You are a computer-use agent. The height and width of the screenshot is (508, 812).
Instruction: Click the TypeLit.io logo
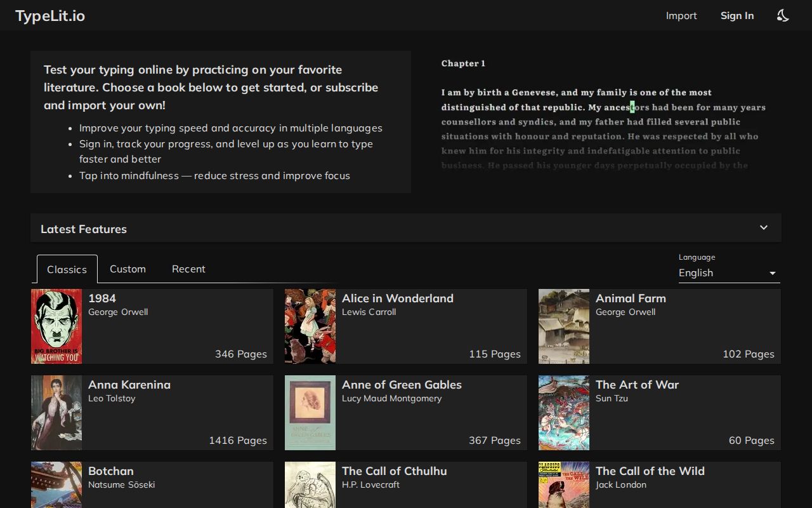point(49,15)
